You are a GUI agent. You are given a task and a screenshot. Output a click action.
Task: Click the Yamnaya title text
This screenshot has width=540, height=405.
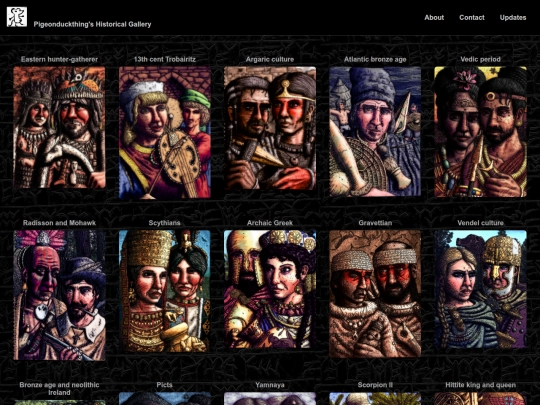point(270,385)
